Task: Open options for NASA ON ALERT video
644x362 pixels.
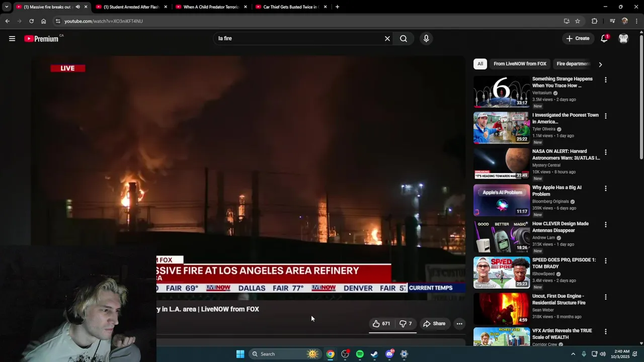Action: click(x=606, y=152)
